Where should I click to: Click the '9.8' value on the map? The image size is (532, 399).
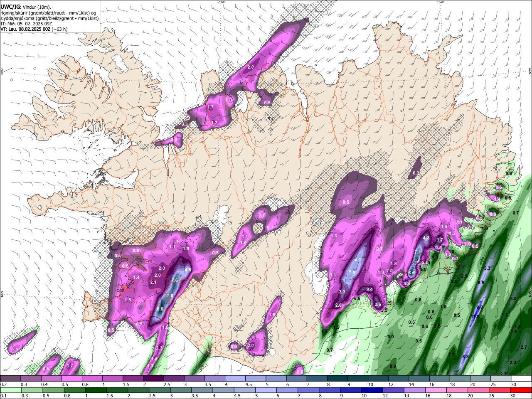tap(479, 308)
